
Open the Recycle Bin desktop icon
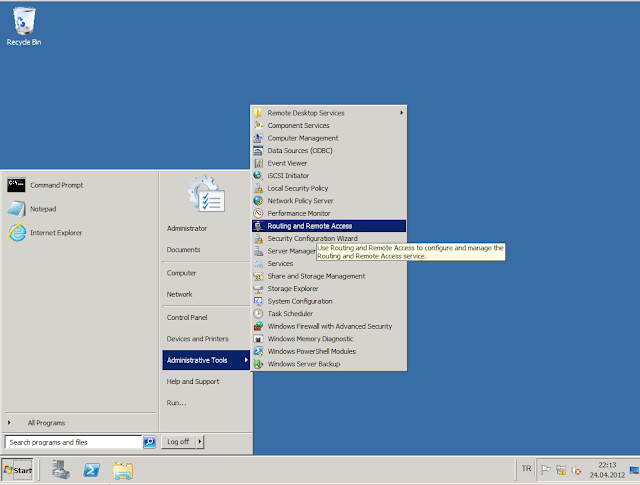pyautogui.click(x=23, y=24)
